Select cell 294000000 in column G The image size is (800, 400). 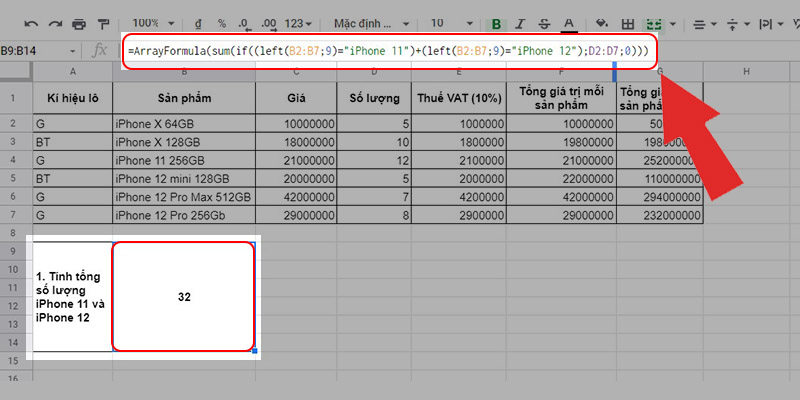[660, 197]
